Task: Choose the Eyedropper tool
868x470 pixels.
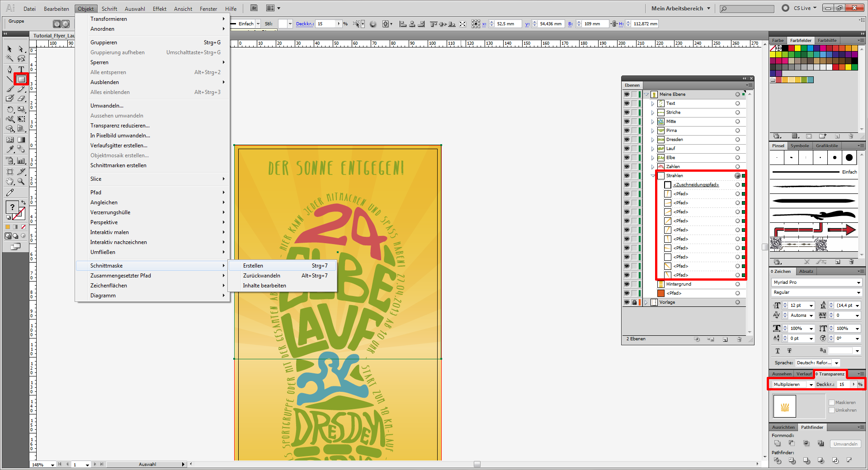Action: [10, 149]
